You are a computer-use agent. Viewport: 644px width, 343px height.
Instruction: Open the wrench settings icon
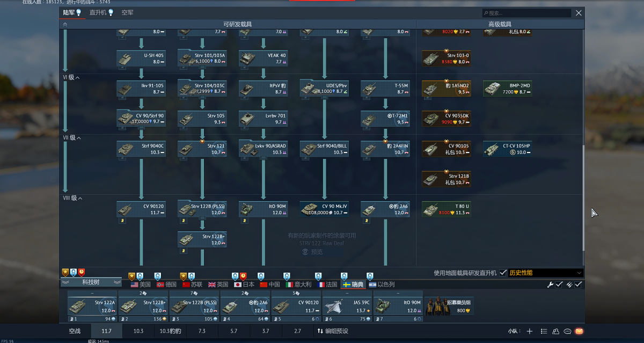(550, 284)
